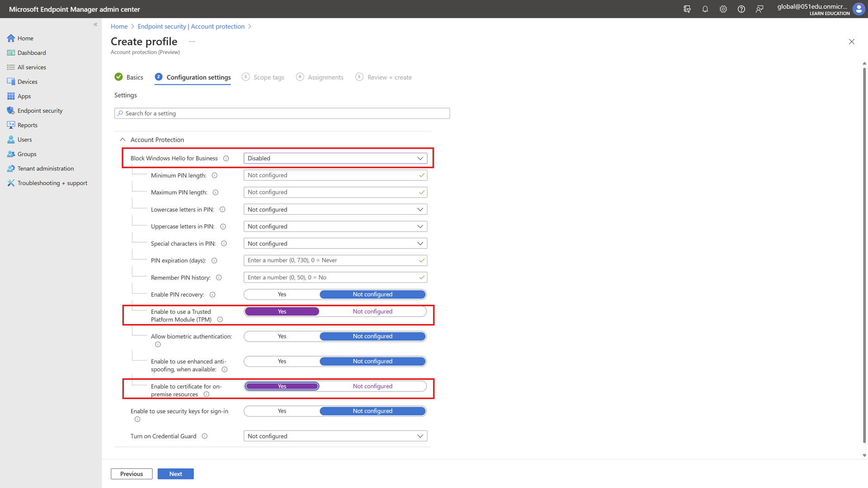Open Troubleshooting + support menu item
Image resolution: width=868 pixels, height=488 pixels.
coord(52,183)
